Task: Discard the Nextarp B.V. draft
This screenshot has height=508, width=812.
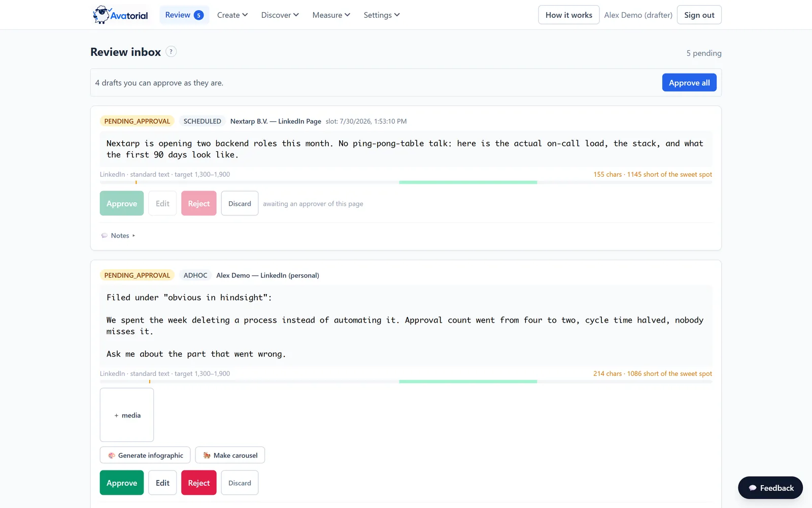Action: [x=240, y=203]
